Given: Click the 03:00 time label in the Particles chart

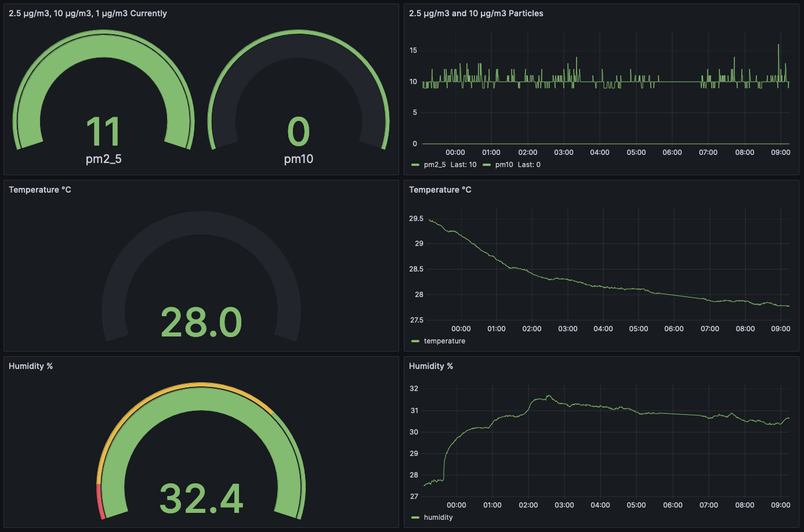Looking at the screenshot, I should [x=564, y=153].
